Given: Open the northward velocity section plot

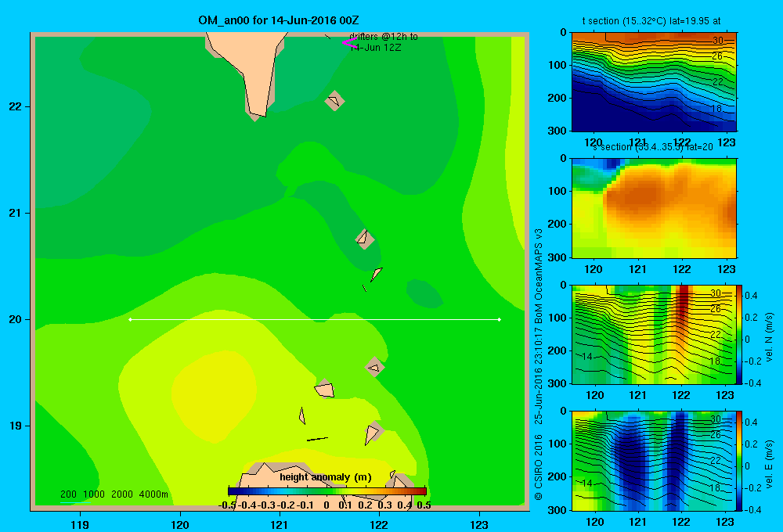Looking at the screenshot, I should coord(654,334).
